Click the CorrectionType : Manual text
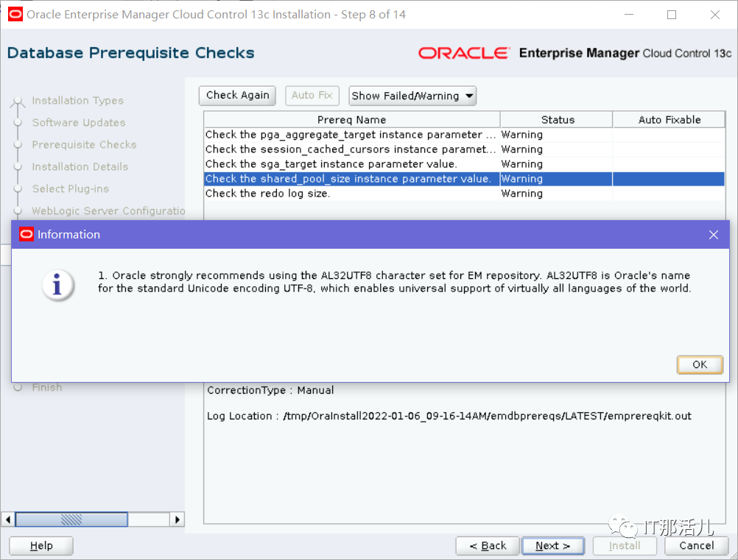 (270, 390)
